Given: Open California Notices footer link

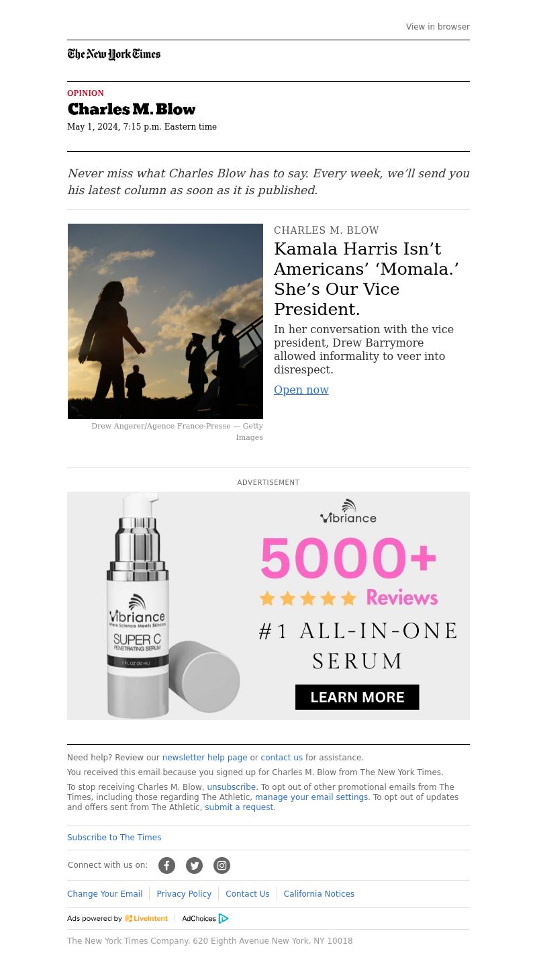Looking at the screenshot, I should pos(319,894).
